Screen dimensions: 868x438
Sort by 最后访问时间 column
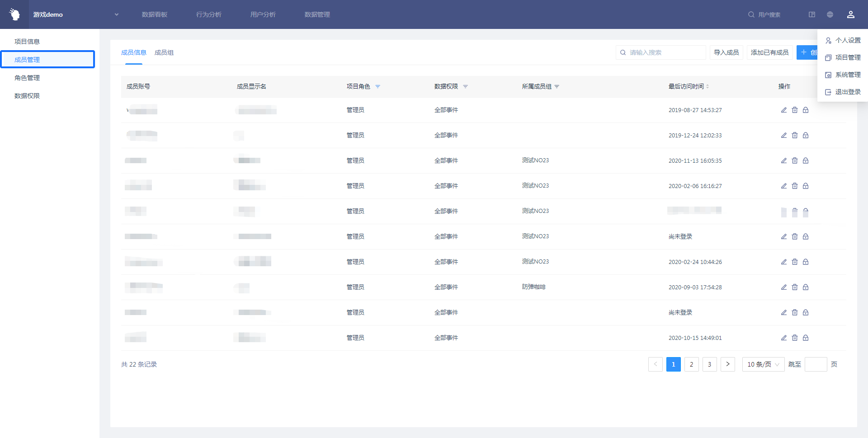pos(707,86)
